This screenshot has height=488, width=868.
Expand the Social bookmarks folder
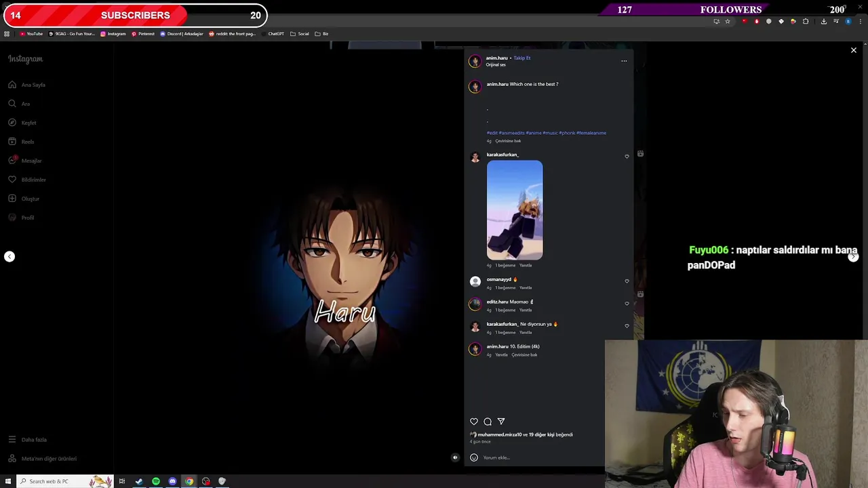pyautogui.click(x=299, y=34)
